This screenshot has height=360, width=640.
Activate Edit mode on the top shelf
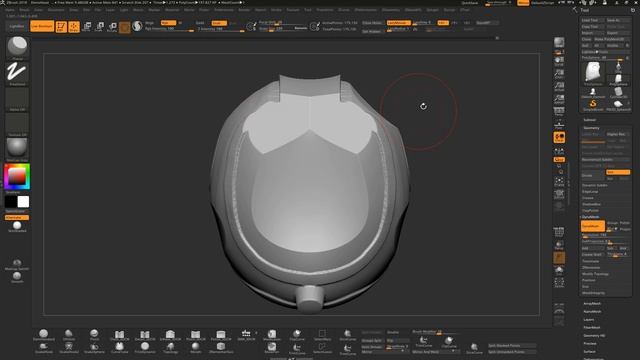61,27
